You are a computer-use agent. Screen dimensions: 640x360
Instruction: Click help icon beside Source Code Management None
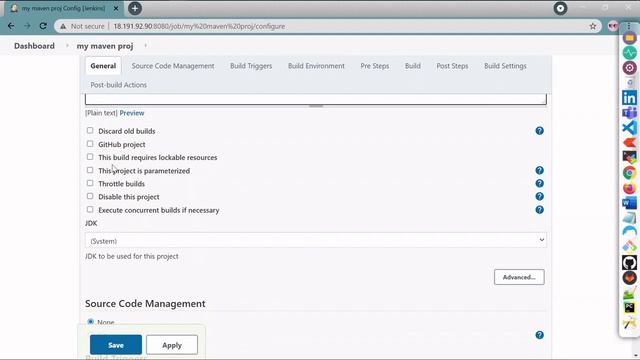pyautogui.click(x=539, y=335)
